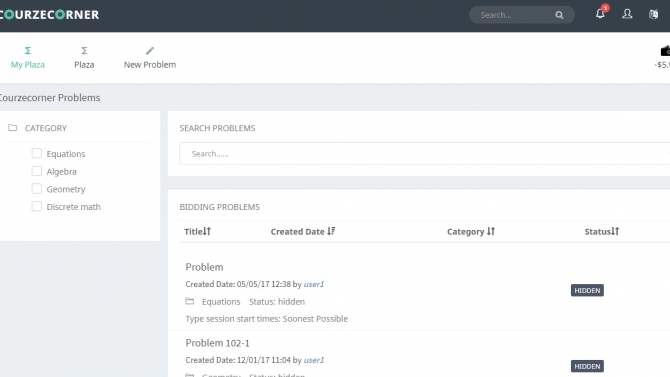The image size is (670, 377).
Task: Open the notifications bell icon
Action: 600,14
